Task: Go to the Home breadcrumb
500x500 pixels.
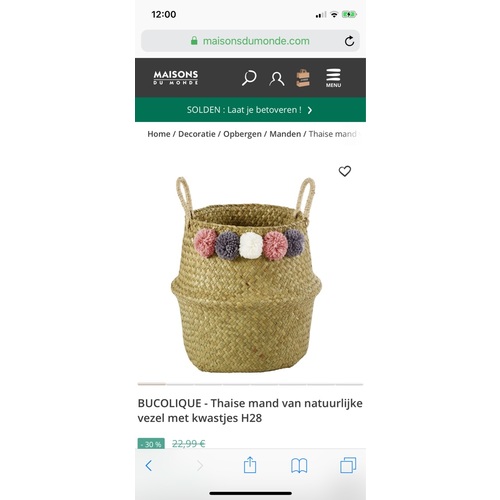Action: coord(159,134)
